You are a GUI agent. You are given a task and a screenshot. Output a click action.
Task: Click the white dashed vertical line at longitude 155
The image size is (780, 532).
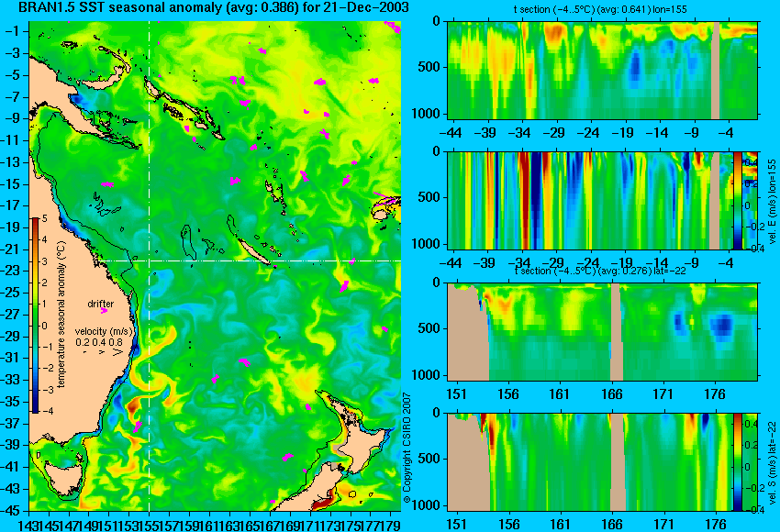(x=150, y=266)
